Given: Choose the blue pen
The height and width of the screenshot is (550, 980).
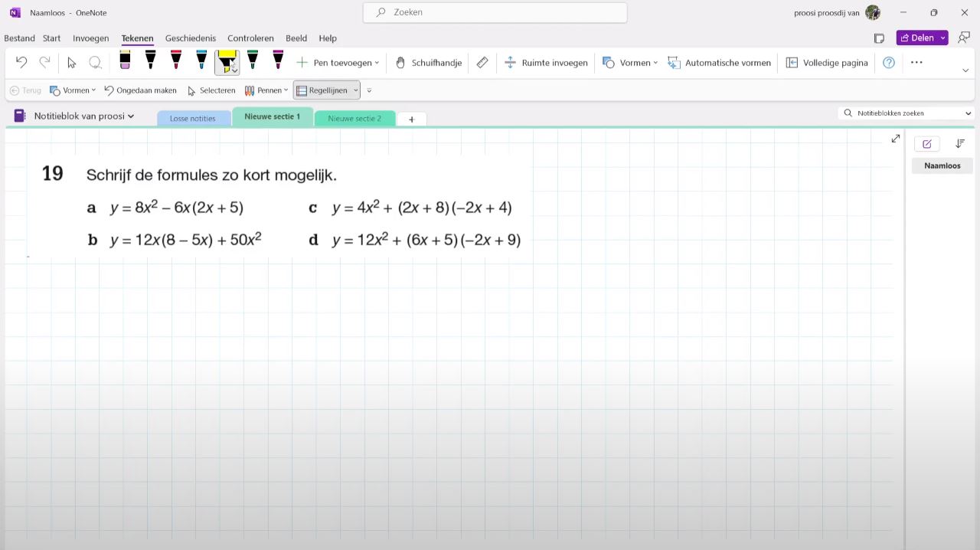Looking at the screenshot, I should pos(201,61).
